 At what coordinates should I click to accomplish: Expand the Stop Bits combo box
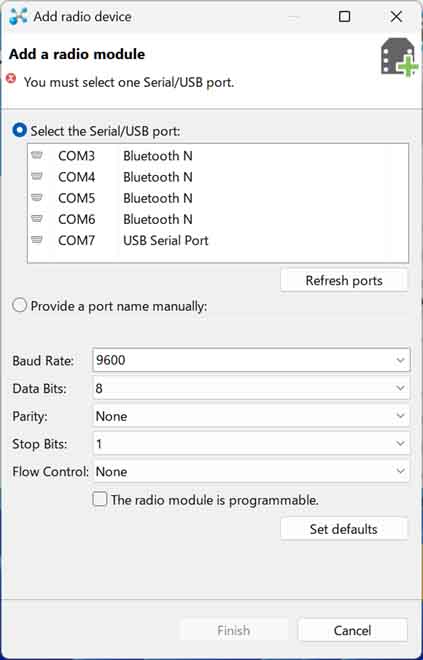tap(251, 444)
